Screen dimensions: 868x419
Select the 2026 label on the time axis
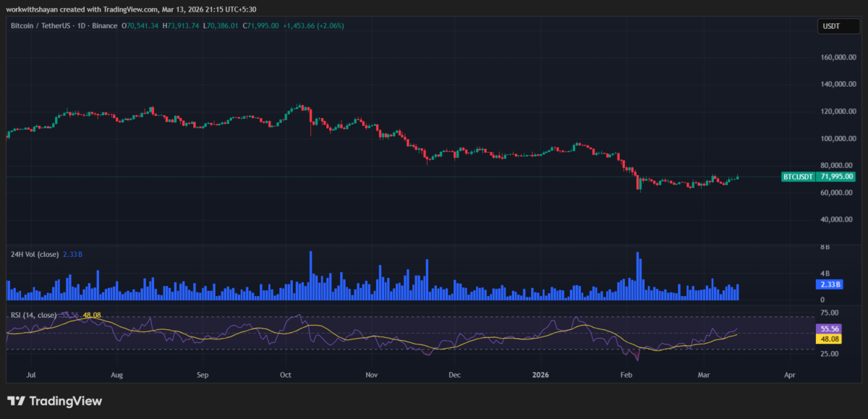point(540,375)
